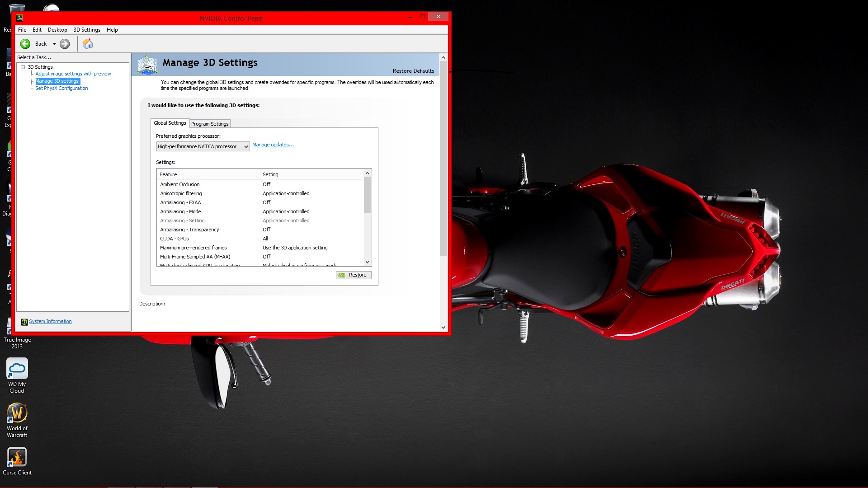
Task: Open the Desktop menu
Action: (57, 30)
